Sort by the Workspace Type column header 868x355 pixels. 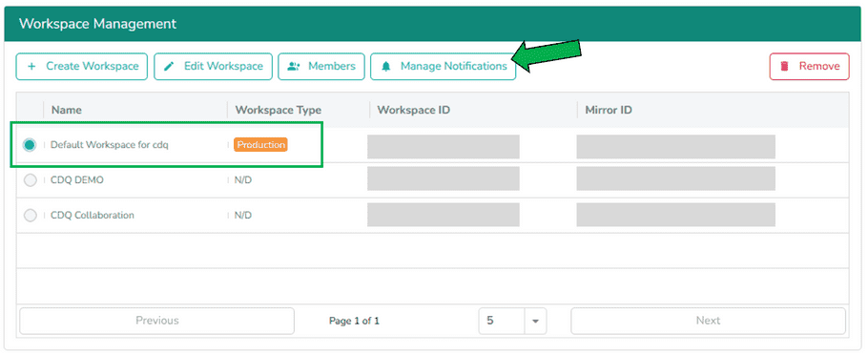(278, 110)
